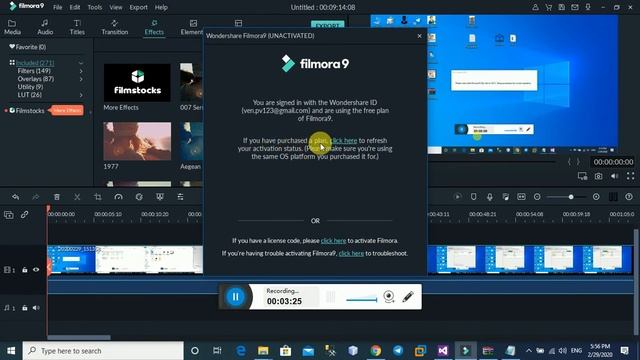
Task: Open Google Chrome from the taskbar
Action: click(x=376, y=351)
